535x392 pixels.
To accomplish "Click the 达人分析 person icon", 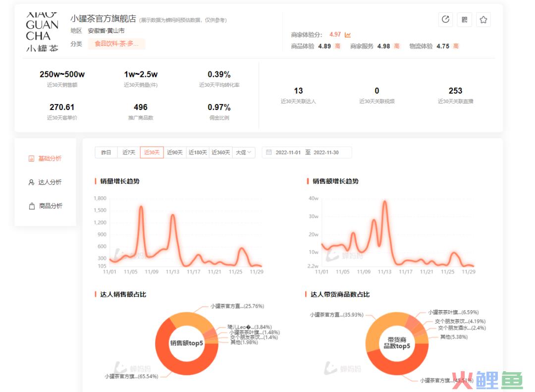I will pos(31,182).
